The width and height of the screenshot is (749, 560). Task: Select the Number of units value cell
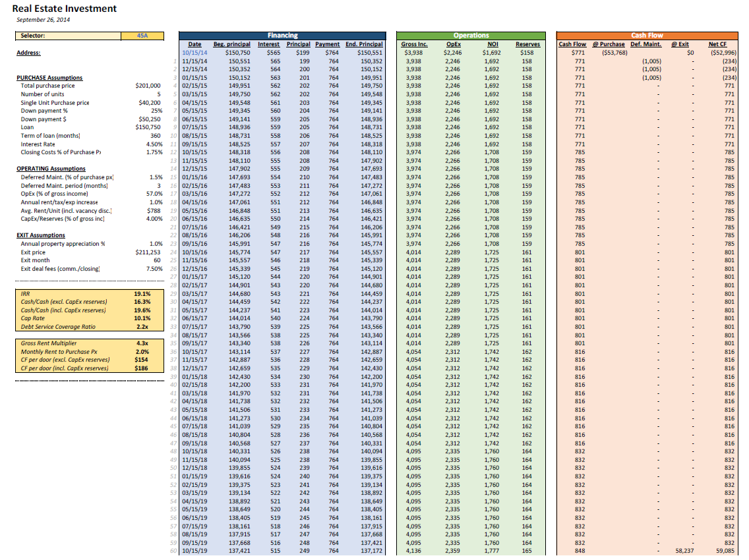point(159,94)
